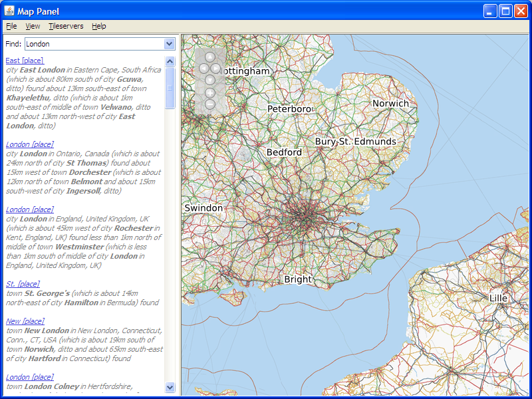The height and width of the screenshot is (399, 532).
Task: Open the London [place] link for England, UK
Action: click(x=30, y=209)
